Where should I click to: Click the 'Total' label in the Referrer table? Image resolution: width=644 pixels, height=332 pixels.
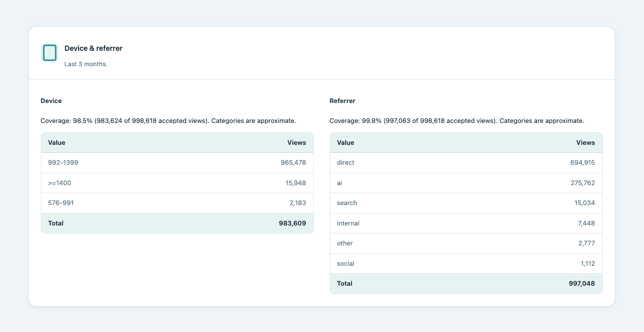[x=345, y=283]
